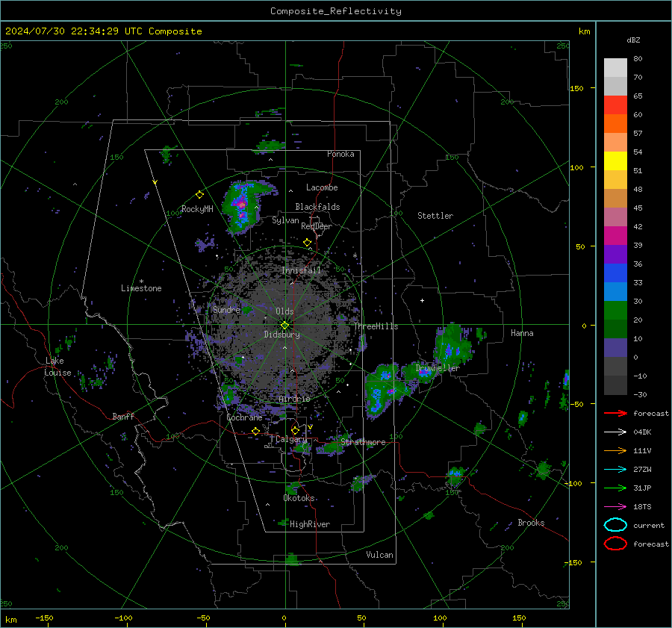Click the magenta 18TS arrow icon
Image resolution: width=672 pixels, height=628 pixels.
coord(615,507)
